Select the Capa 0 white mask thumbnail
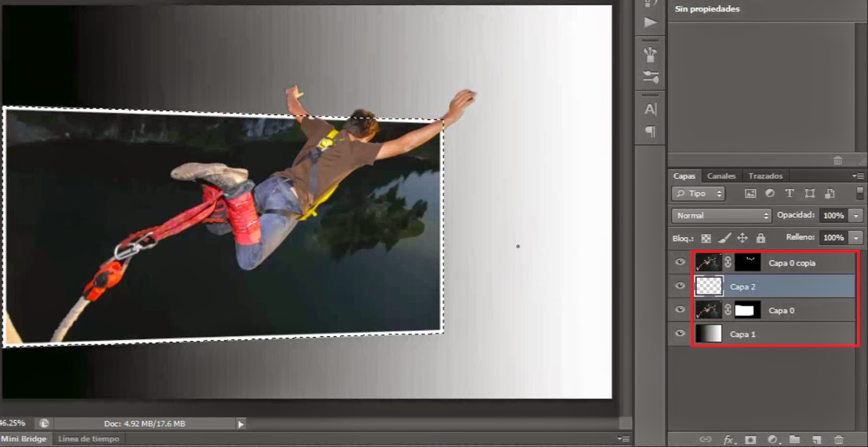The height and width of the screenshot is (447, 868). click(748, 310)
